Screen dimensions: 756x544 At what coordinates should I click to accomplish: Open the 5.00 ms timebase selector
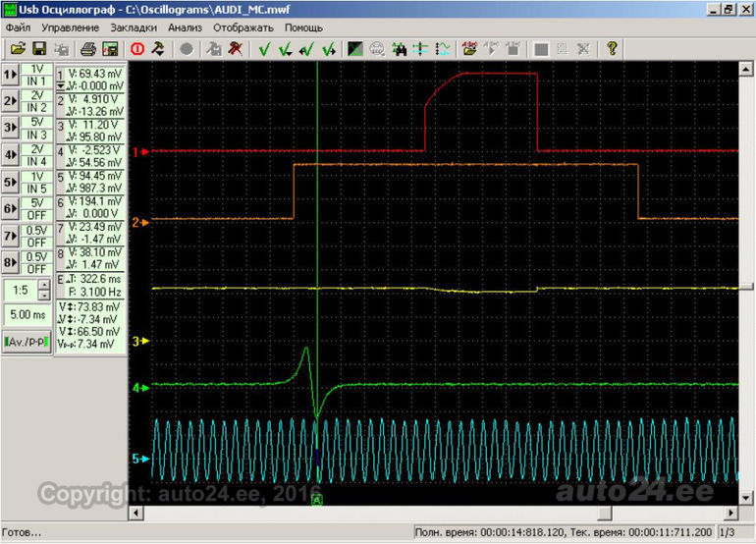coord(27,315)
